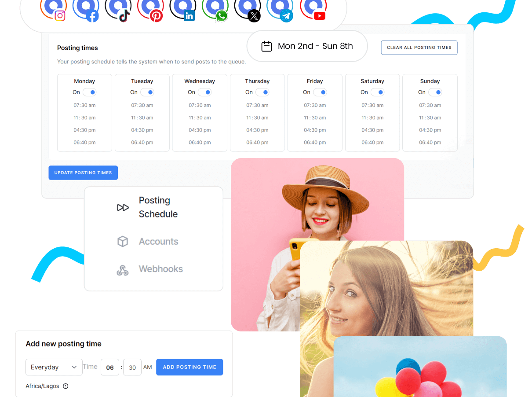Click the Africa/Lagos timezone info icon

tap(66, 386)
